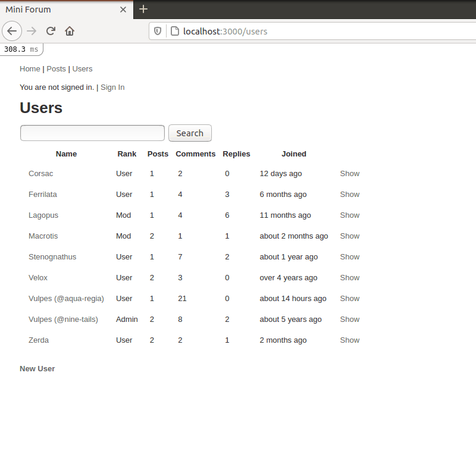Screen dimensions: 476x476
Task: Select the Mini Forum browser tab
Action: point(67,10)
